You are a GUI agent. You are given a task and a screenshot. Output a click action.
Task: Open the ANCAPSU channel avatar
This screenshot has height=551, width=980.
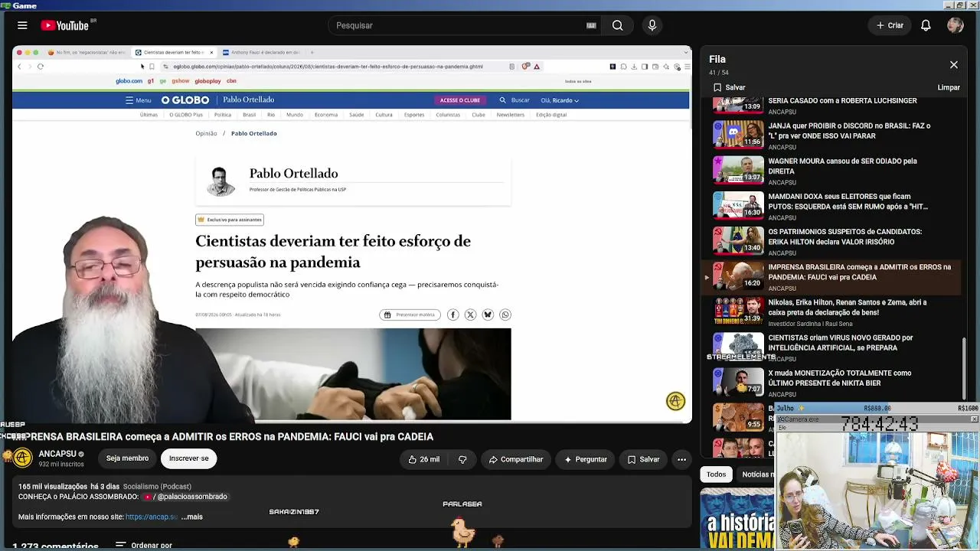click(x=23, y=458)
